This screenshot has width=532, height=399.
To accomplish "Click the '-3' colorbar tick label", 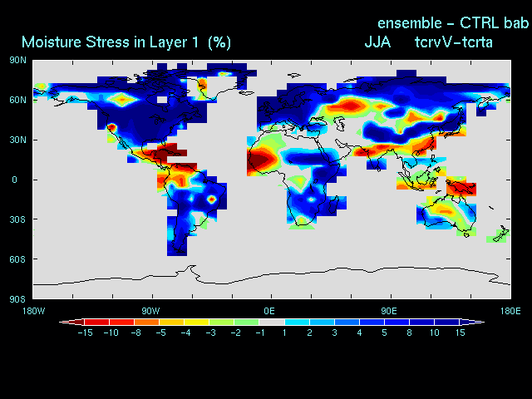I will pyautogui.click(x=210, y=332).
